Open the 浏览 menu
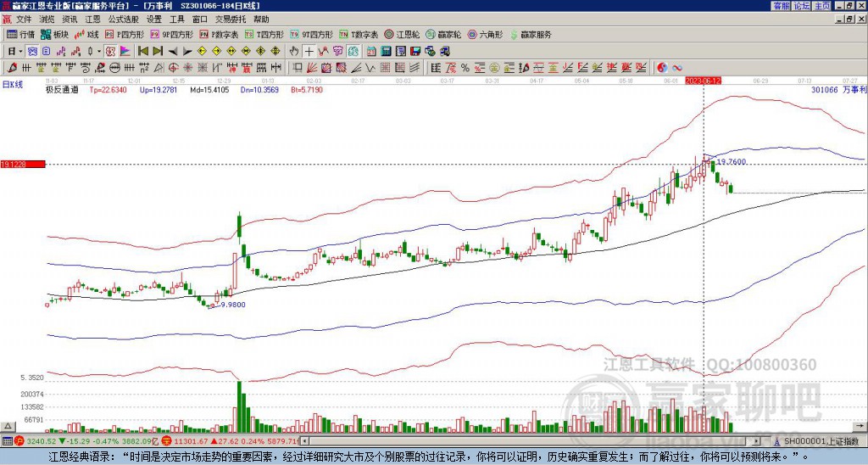 coord(47,20)
